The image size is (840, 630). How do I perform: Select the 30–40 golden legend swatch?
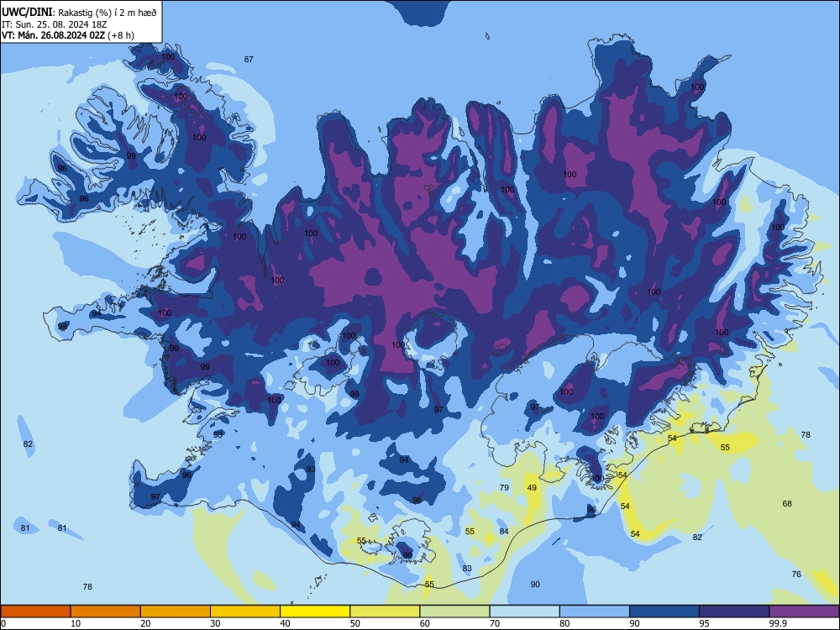click(x=245, y=612)
